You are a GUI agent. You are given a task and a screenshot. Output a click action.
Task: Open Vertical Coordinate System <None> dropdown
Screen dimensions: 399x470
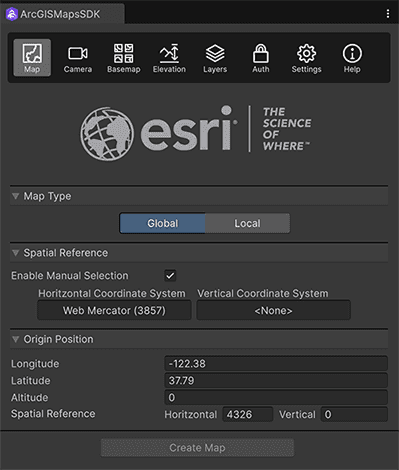tap(274, 310)
